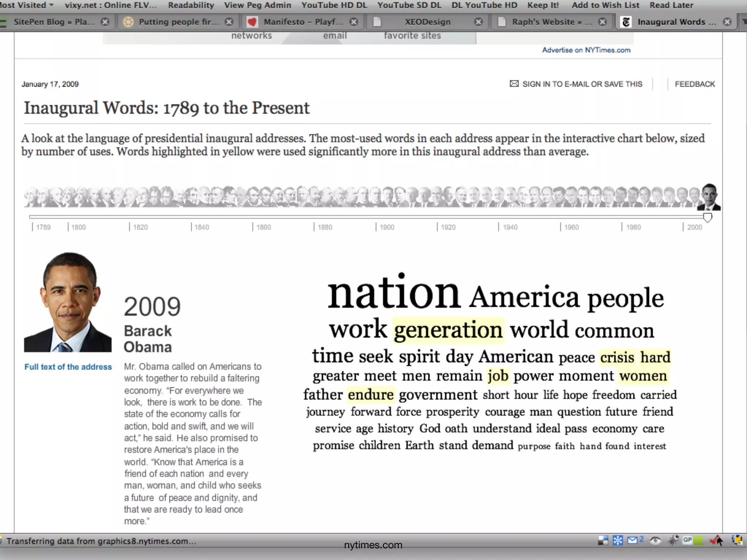The width and height of the screenshot is (747, 560).
Task: Click the GP status bar icon
Action: (x=687, y=540)
